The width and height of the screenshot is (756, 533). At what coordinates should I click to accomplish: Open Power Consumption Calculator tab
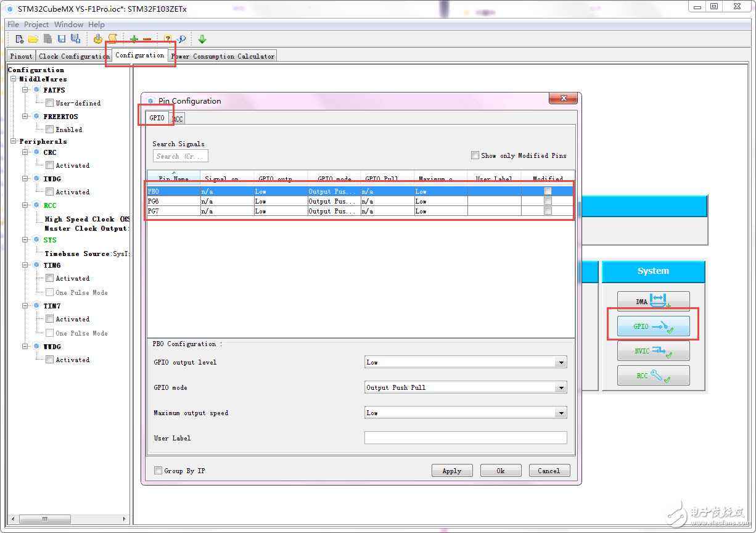223,56
